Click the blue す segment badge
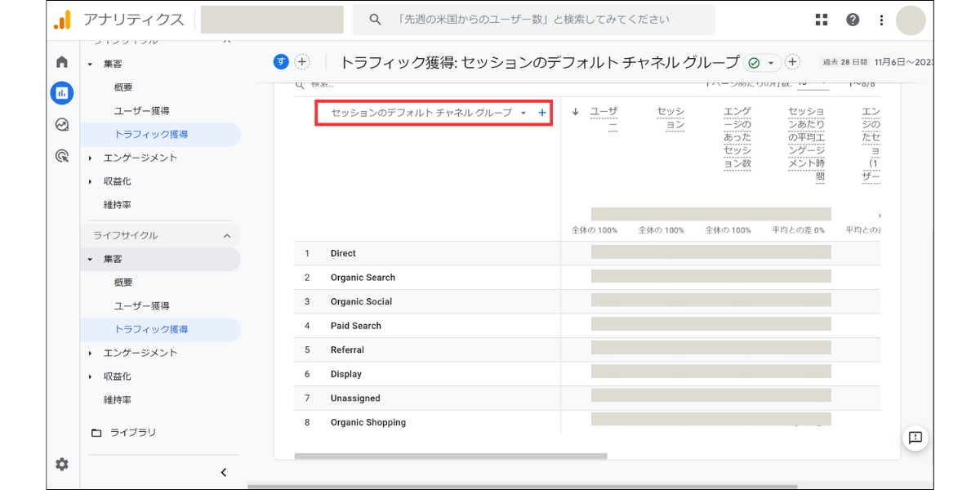The height and width of the screenshot is (490, 980). [x=282, y=62]
